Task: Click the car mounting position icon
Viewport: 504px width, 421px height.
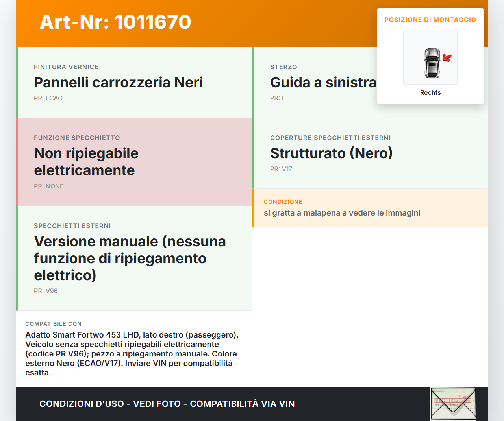Action: (x=430, y=57)
